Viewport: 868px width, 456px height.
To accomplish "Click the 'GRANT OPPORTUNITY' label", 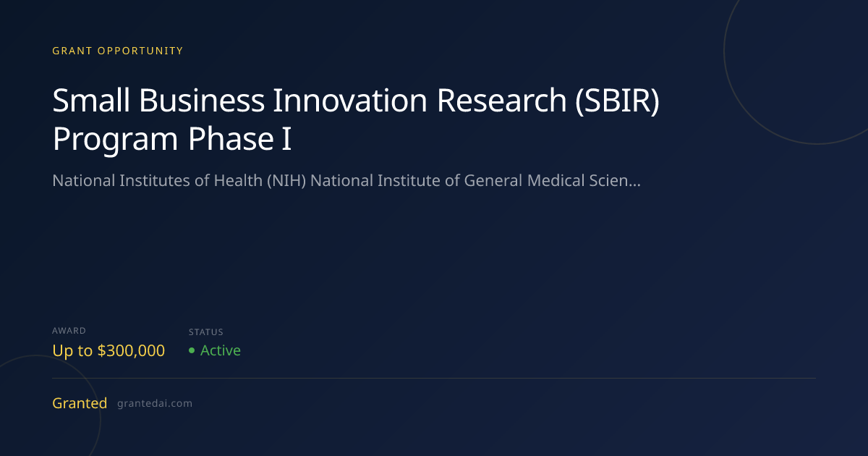I will pos(118,51).
